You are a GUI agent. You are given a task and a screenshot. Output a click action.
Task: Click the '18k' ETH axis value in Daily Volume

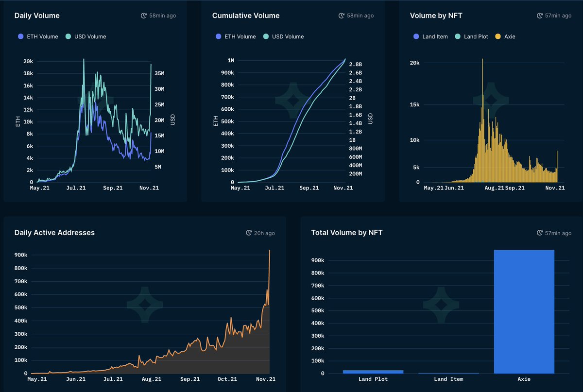pyautogui.click(x=28, y=73)
